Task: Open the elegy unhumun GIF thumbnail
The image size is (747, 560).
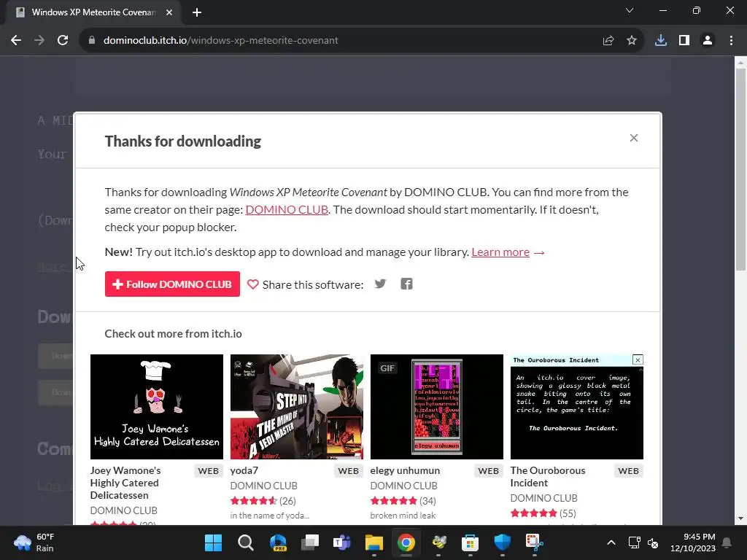Action: pyautogui.click(x=436, y=407)
